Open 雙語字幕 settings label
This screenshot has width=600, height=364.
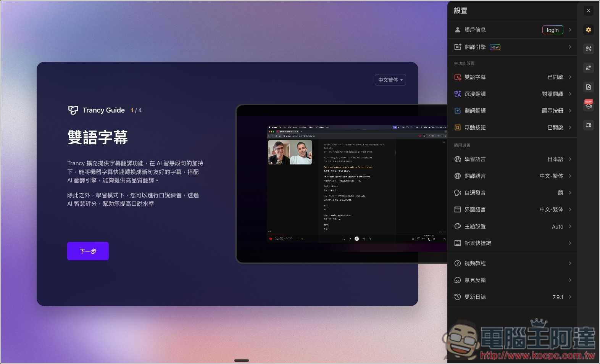475,77
